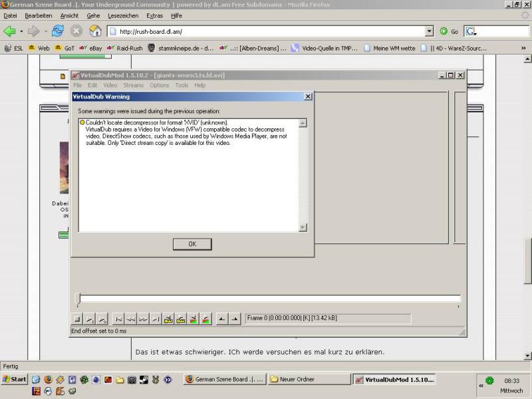Open the VirtualDubMod Options menu
The image size is (532, 399).
point(159,85)
